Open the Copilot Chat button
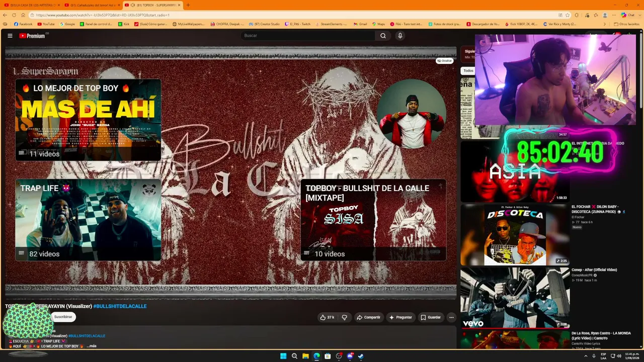Screen dimensions: 644x362 click(x=628, y=15)
